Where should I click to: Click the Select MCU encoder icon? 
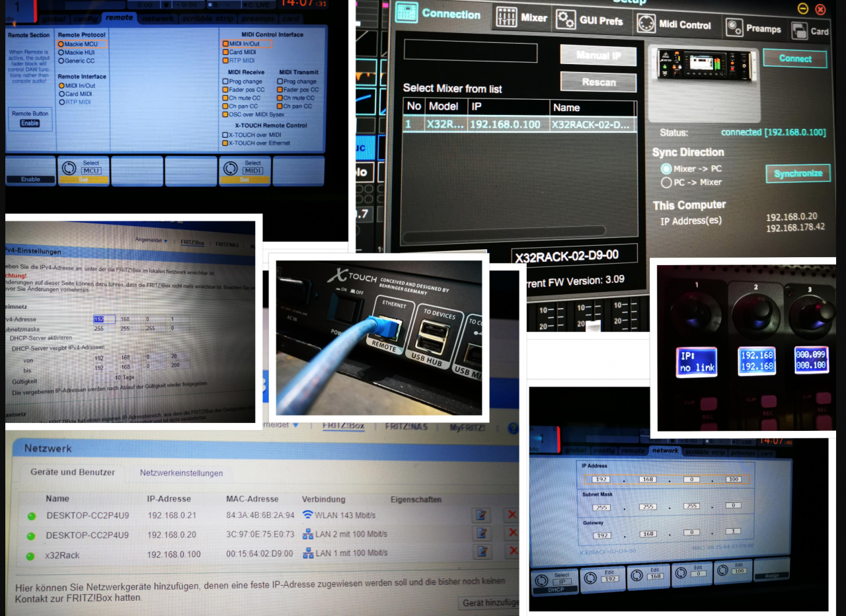click(69, 169)
